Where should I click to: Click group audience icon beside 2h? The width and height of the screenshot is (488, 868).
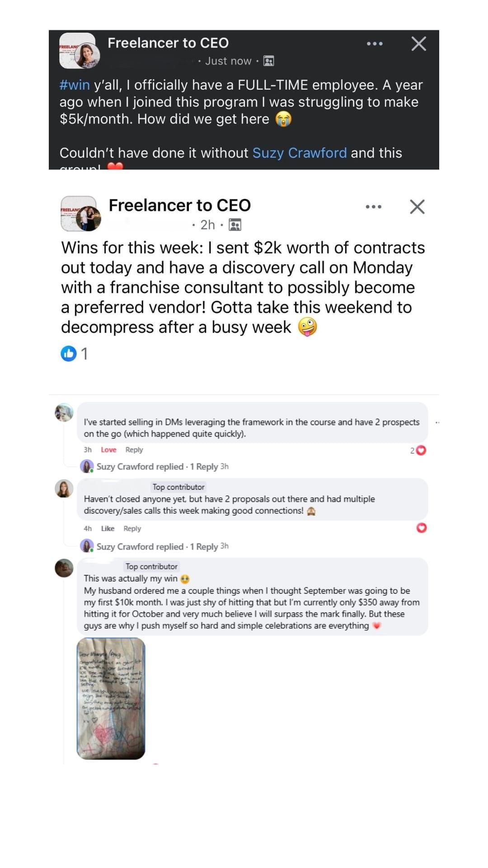coord(235,225)
